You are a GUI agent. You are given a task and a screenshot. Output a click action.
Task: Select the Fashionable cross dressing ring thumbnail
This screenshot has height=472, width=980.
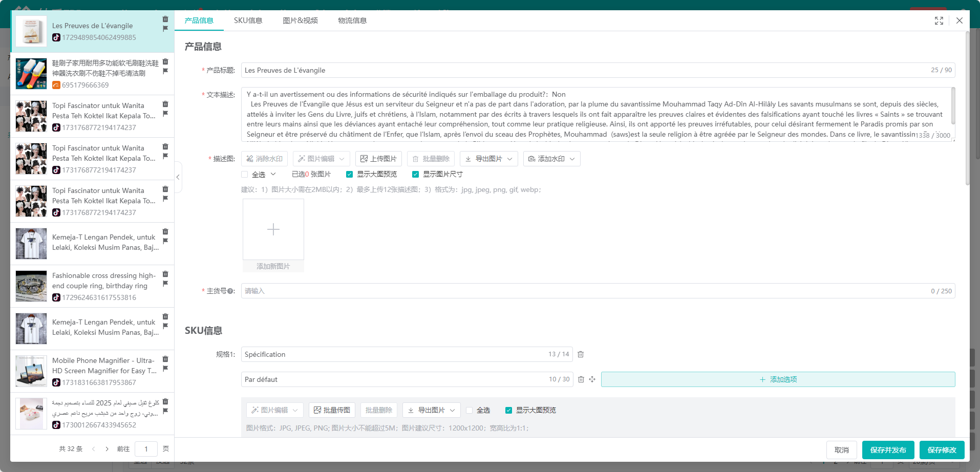(31, 286)
